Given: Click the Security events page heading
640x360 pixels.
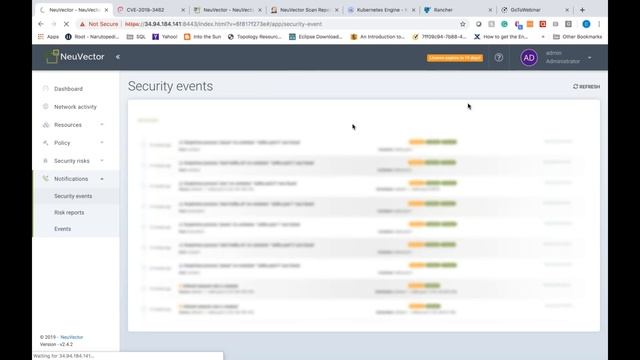Looking at the screenshot, I should click(170, 86).
